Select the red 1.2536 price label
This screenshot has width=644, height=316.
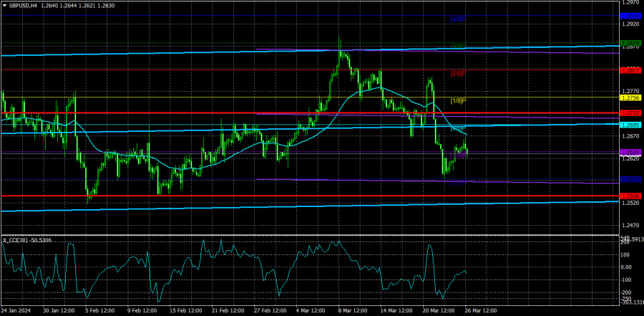(630, 196)
